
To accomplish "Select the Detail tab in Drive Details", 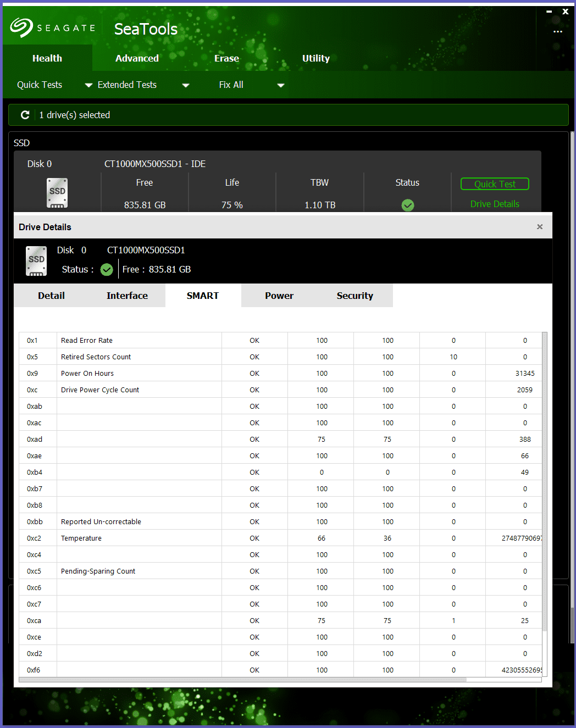I will pos(51,296).
